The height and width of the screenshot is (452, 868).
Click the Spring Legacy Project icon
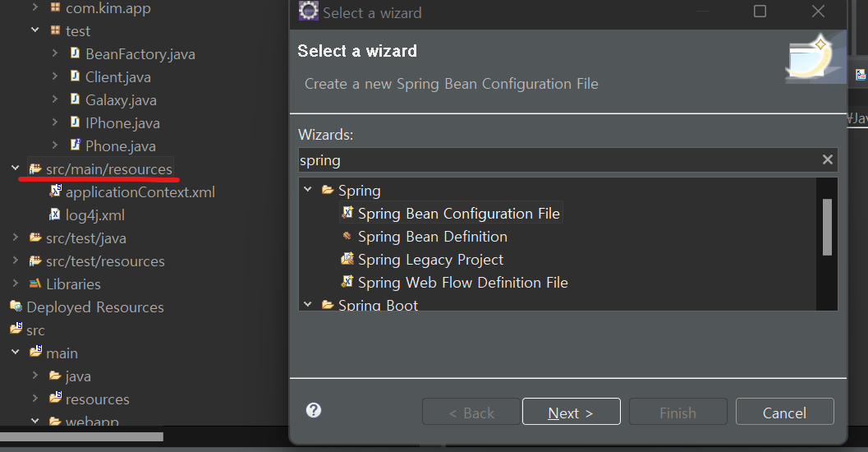347,259
